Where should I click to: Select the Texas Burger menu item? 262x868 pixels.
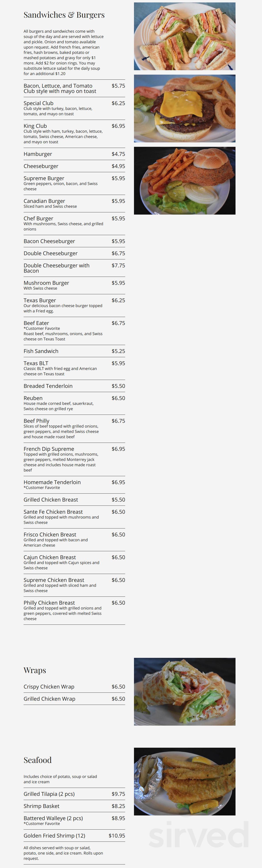(x=40, y=300)
